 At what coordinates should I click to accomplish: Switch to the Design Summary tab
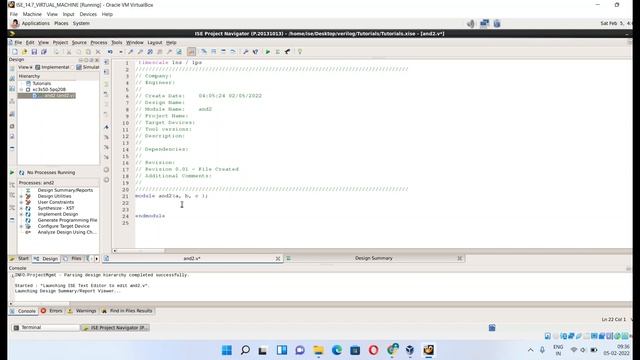(x=373, y=258)
